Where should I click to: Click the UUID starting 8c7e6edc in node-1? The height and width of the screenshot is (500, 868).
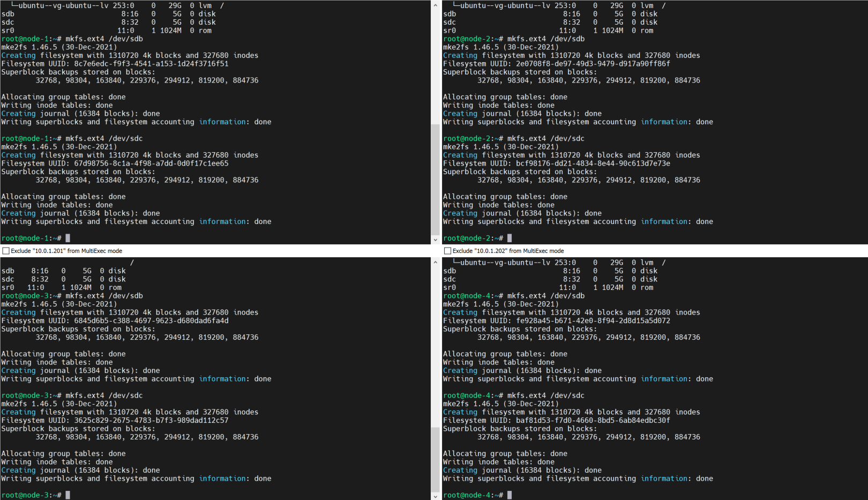151,64
